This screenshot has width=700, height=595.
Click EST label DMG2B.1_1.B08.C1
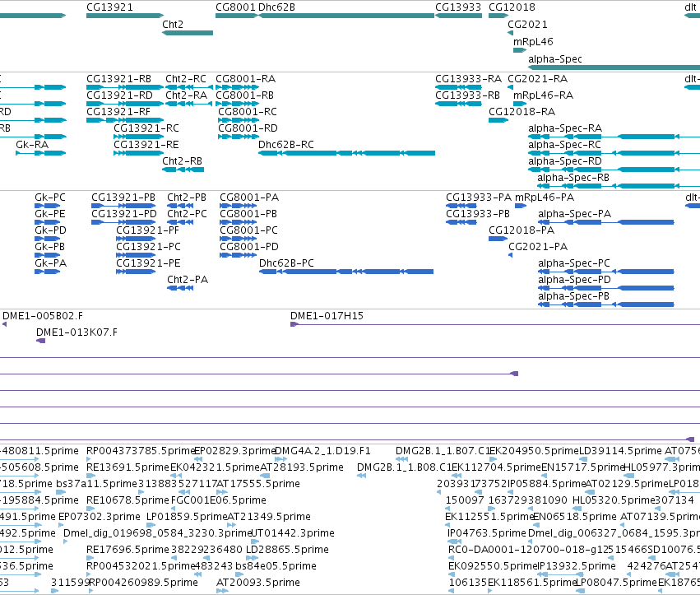(x=405, y=467)
